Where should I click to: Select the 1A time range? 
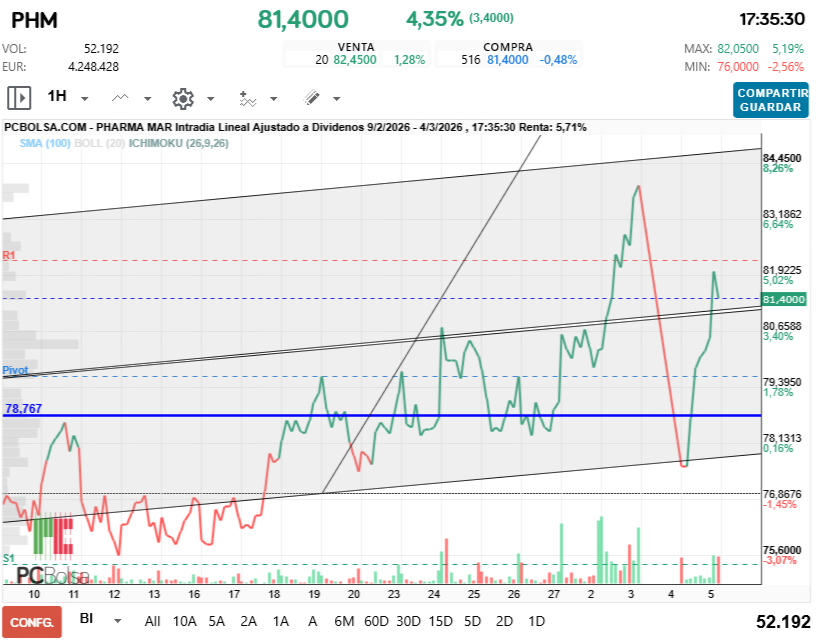click(281, 621)
